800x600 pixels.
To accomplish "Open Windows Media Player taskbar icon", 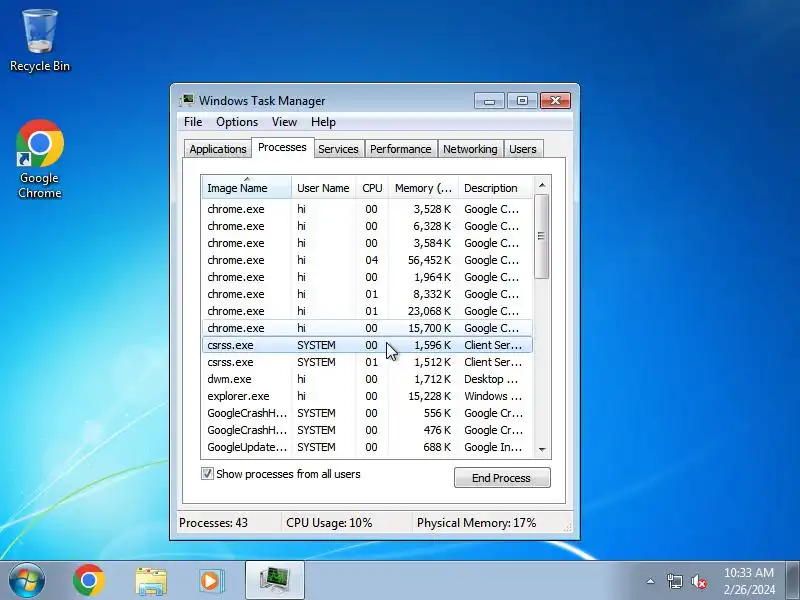I will coord(210,581).
